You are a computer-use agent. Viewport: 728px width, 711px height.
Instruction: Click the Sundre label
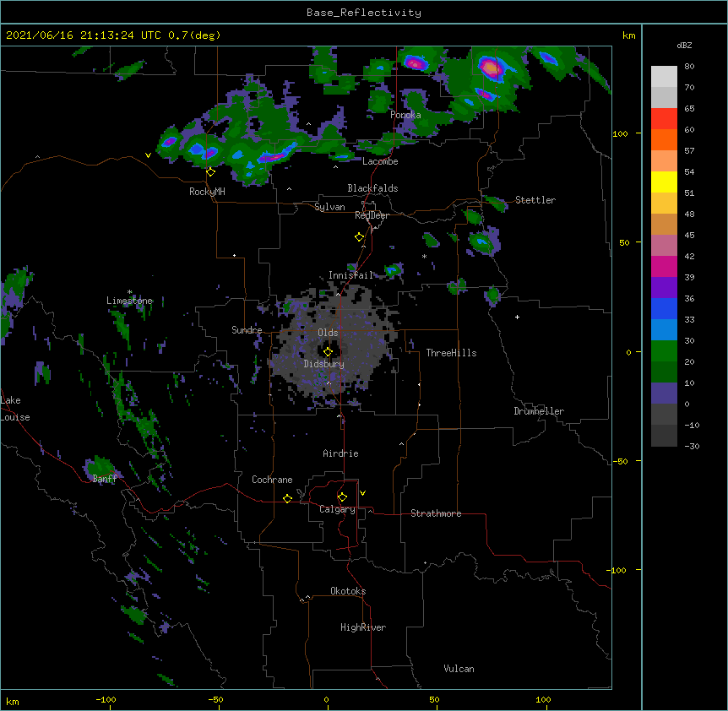point(247,330)
